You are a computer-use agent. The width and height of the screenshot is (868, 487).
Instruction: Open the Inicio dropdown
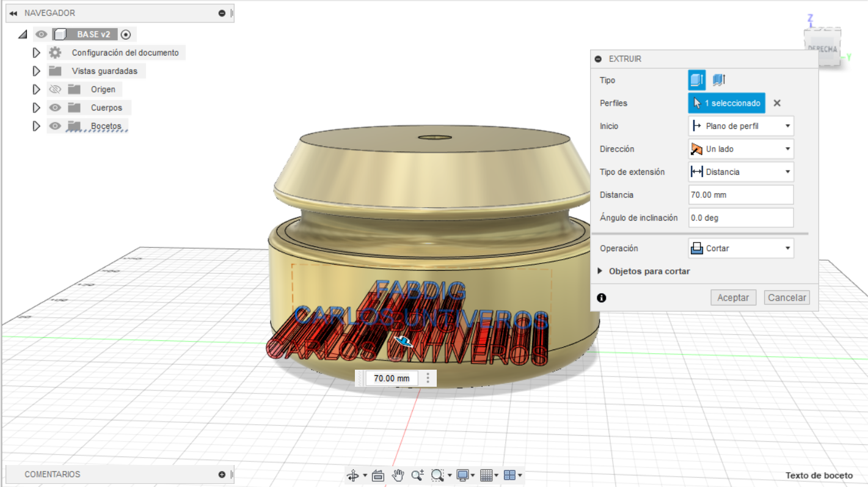741,126
